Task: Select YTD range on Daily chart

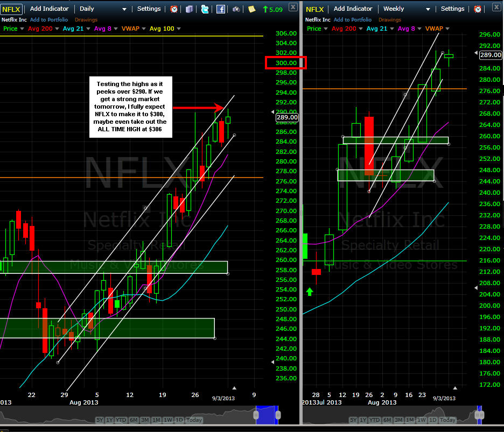Action: pyautogui.click(x=121, y=420)
